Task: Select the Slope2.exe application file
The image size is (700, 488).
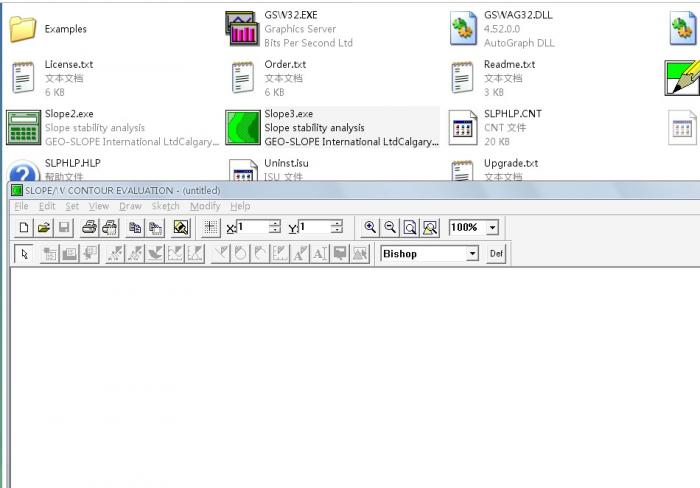Action: click(68, 114)
